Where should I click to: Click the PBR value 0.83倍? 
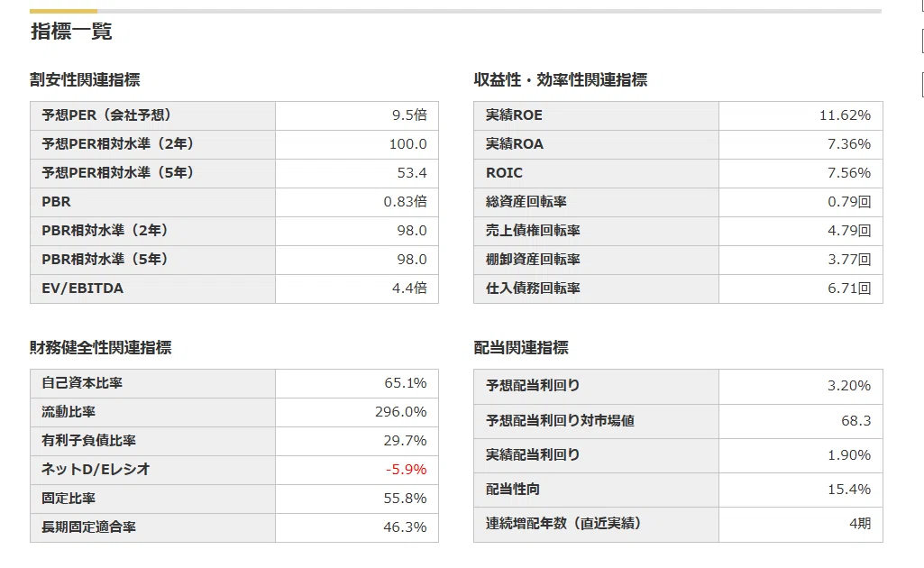coord(405,202)
